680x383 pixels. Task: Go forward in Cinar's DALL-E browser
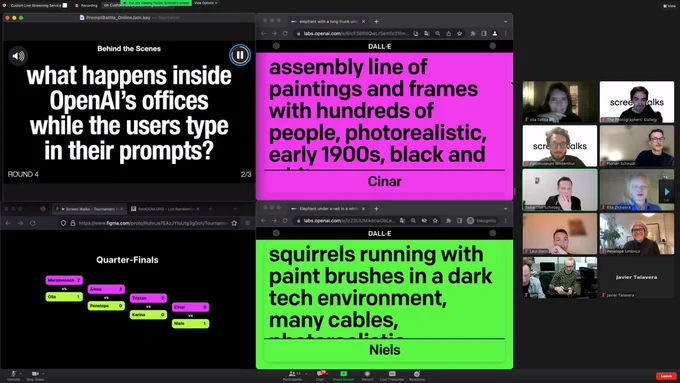[274, 33]
